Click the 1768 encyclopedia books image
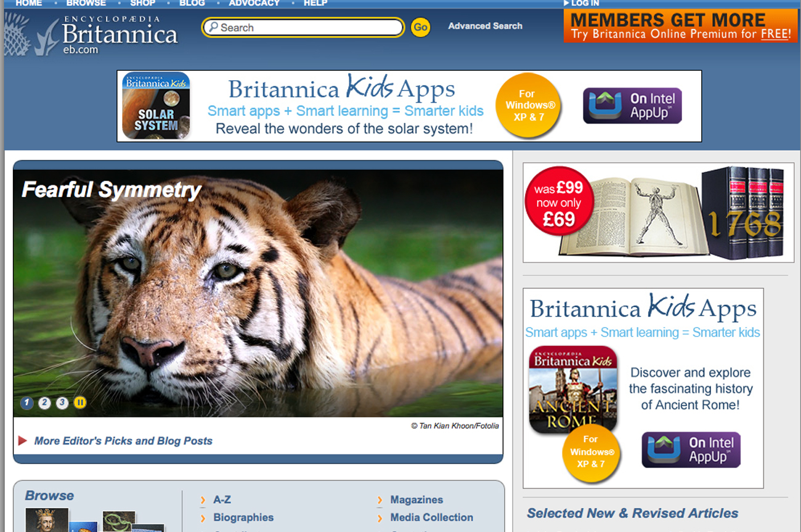 click(x=742, y=213)
